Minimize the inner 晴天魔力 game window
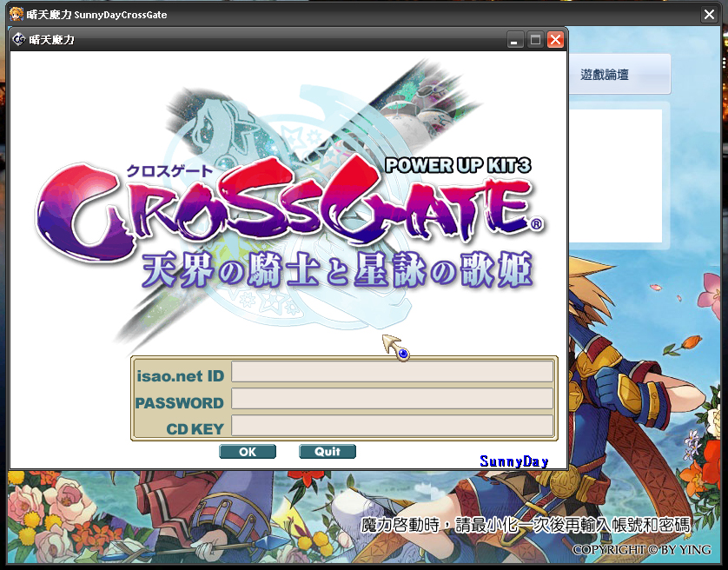 tap(514, 40)
